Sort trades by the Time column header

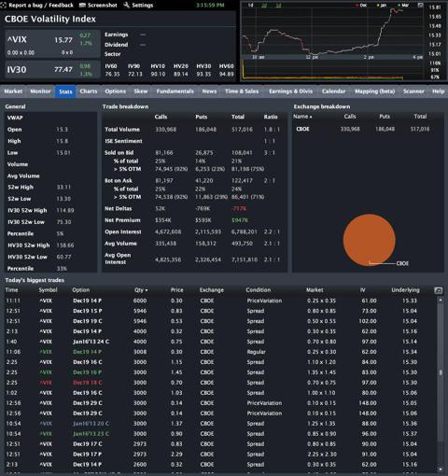(x=11, y=290)
